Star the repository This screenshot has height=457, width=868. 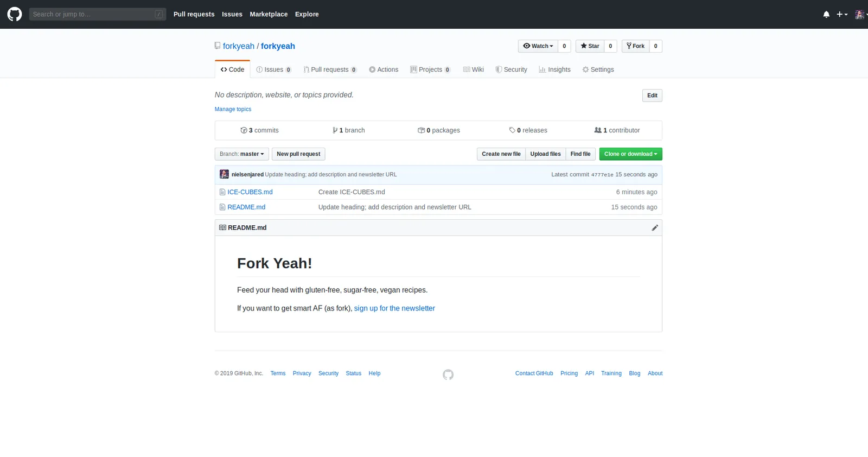[590, 46]
